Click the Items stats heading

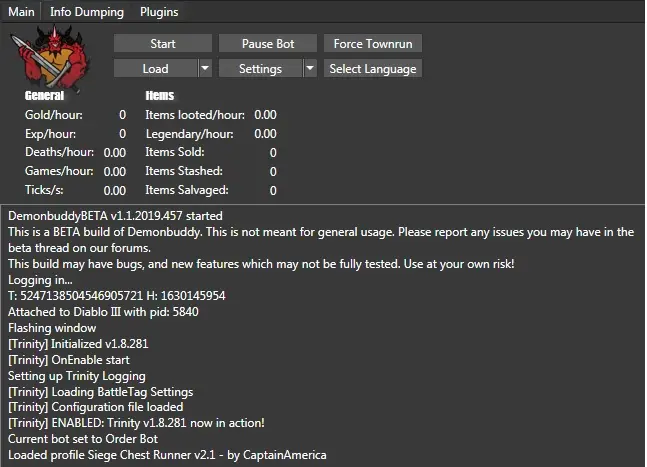[x=160, y=96]
